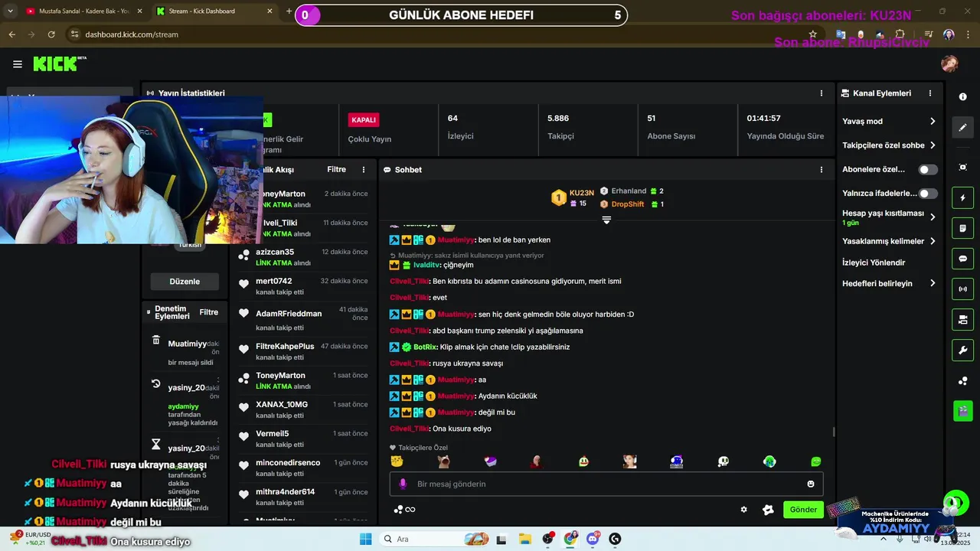Click the points infinity icon below chat
This screenshot has width=980, height=551.
coord(404,510)
